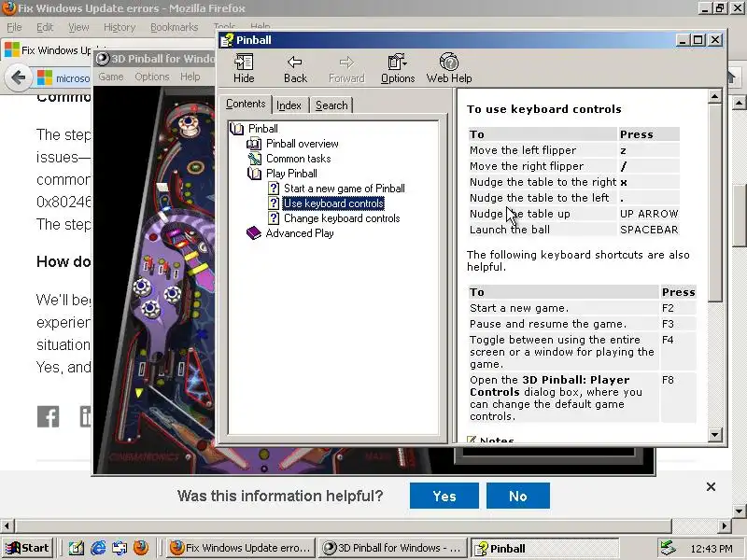The image size is (747, 560).
Task: Click the Advanced Play purple book icon
Action: pyautogui.click(x=254, y=232)
